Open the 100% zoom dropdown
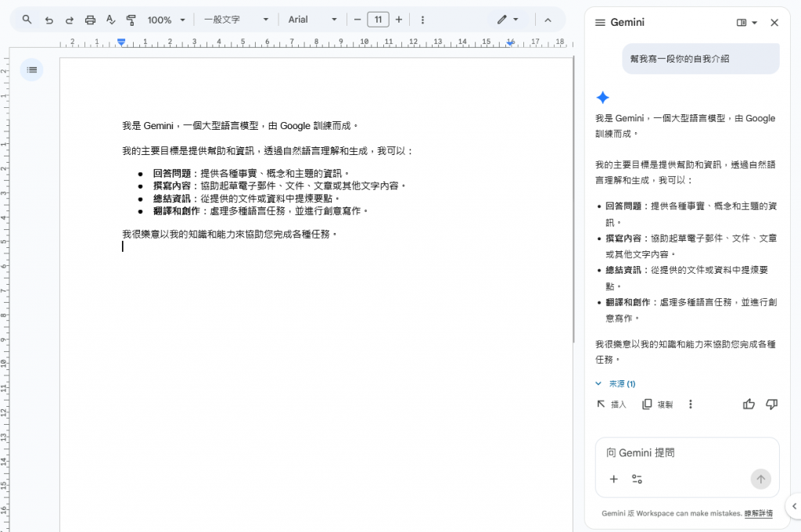This screenshot has height=532, width=801. pyautogui.click(x=166, y=20)
